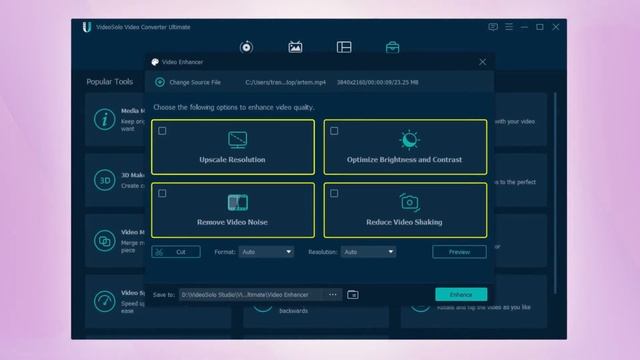Click the Media info icon in Popular Tools
The image size is (640, 360).
point(104,120)
